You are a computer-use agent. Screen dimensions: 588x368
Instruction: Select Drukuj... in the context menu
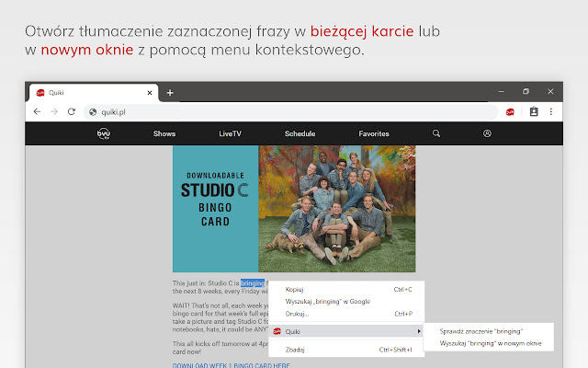pos(346,314)
